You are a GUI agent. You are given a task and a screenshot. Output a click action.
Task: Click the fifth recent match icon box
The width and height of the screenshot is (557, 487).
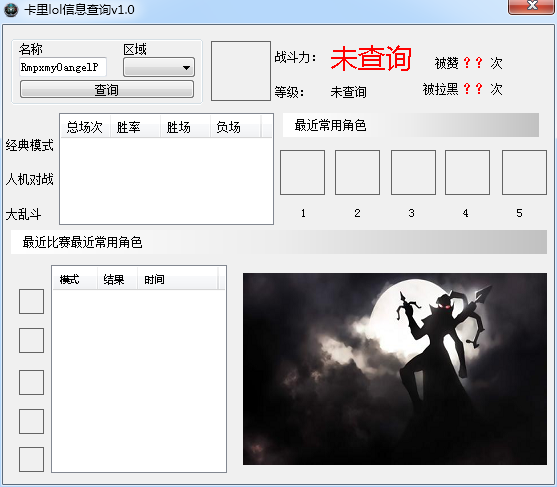pos(31,459)
